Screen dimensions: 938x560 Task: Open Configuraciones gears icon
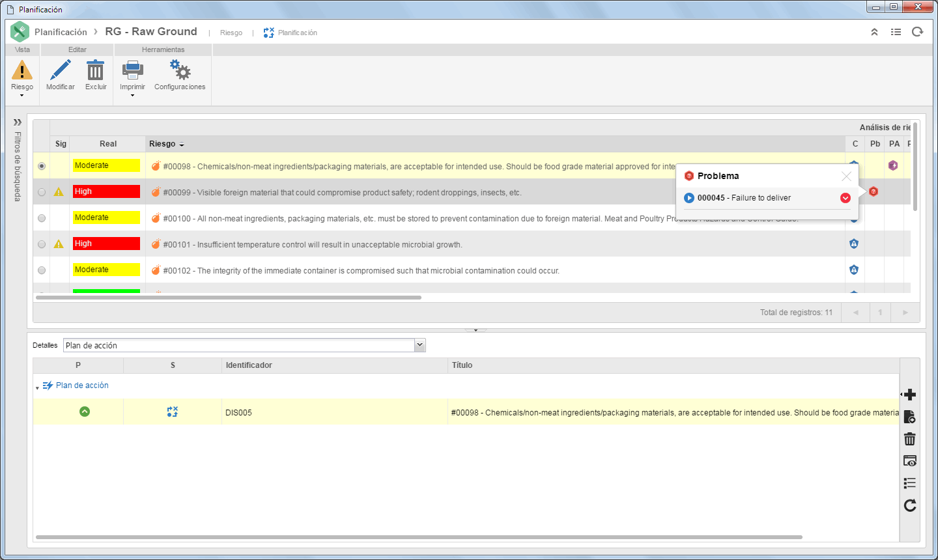[x=180, y=70]
